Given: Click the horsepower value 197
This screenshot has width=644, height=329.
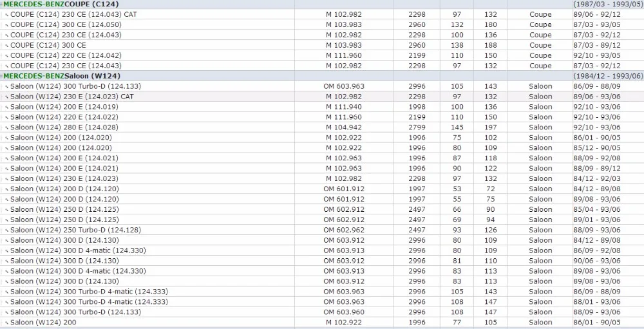Looking at the screenshot, I should point(490,127).
